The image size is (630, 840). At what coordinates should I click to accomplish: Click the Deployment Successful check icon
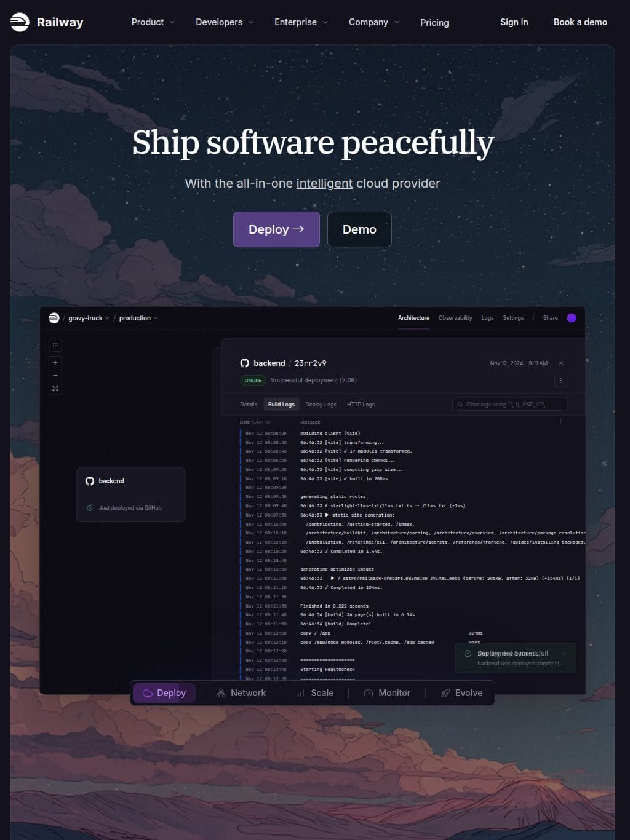(468, 654)
